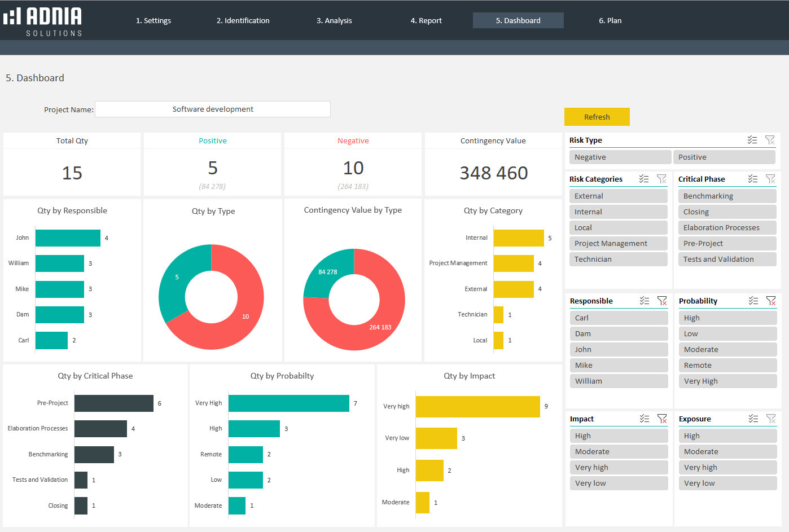The image size is (789, 532).
Task: Click multi-select icon in Risk Type slicer
Action: tap(752, 140)
